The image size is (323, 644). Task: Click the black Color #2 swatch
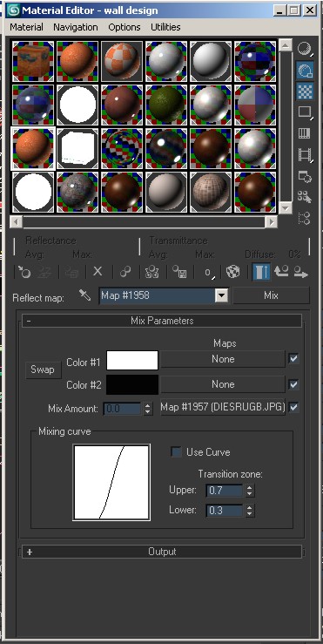[x=132, y=385]
